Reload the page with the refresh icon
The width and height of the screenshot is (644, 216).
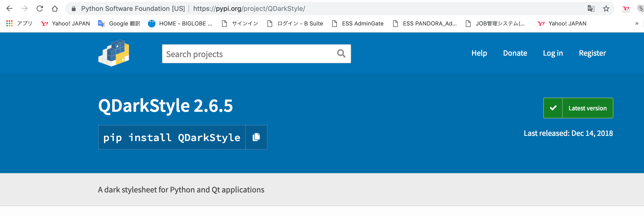[x=40, y=8]
